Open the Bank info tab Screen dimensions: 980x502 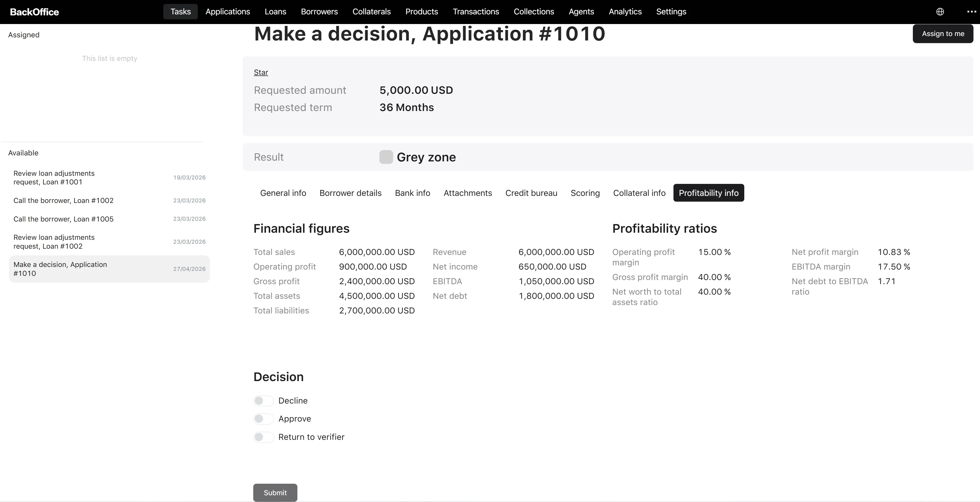(412, 193)
